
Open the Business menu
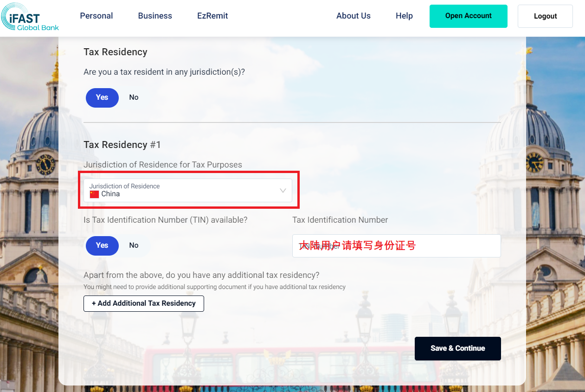[155, 16]
